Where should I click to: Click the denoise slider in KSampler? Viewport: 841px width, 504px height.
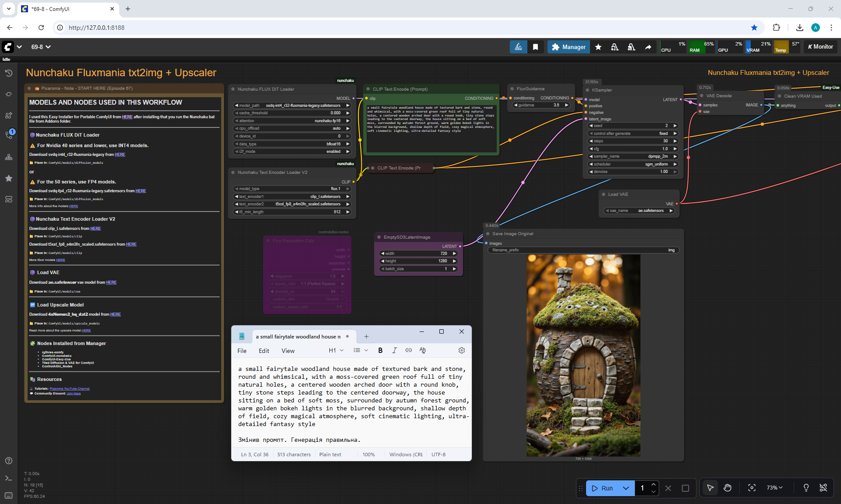click(632, 172)
